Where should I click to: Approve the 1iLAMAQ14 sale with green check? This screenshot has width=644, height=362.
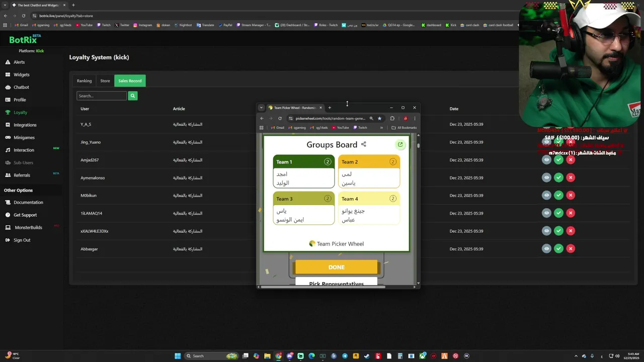pos(558,213)
